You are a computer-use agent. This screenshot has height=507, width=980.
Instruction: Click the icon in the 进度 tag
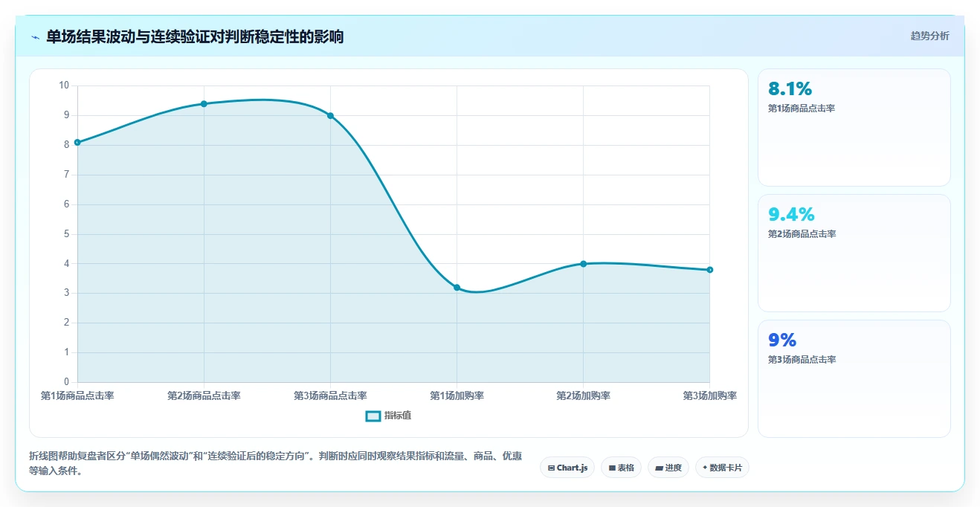pos(659,468)
